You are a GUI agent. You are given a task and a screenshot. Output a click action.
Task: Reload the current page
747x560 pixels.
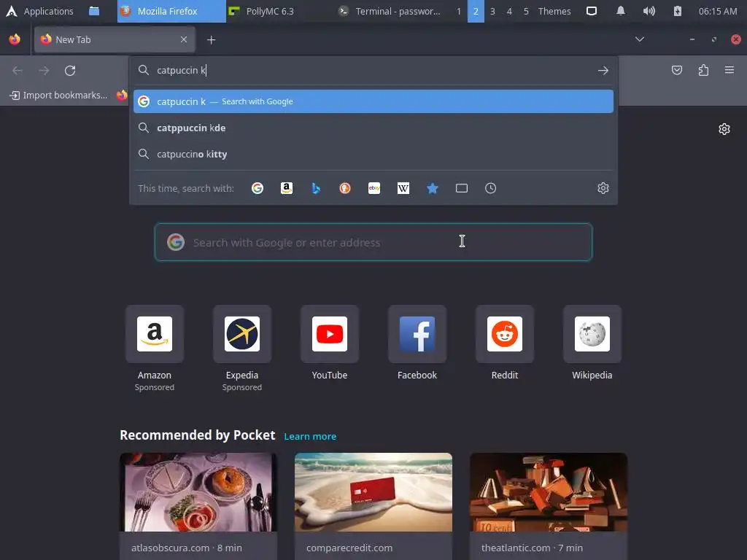(x=70, y=71)
